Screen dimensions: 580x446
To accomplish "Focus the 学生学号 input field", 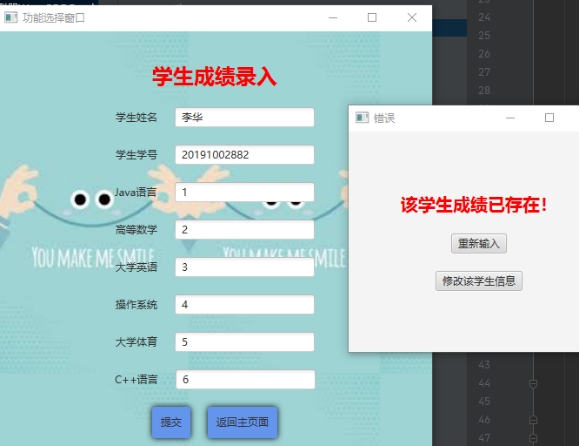I will click(x=245, y=155).
